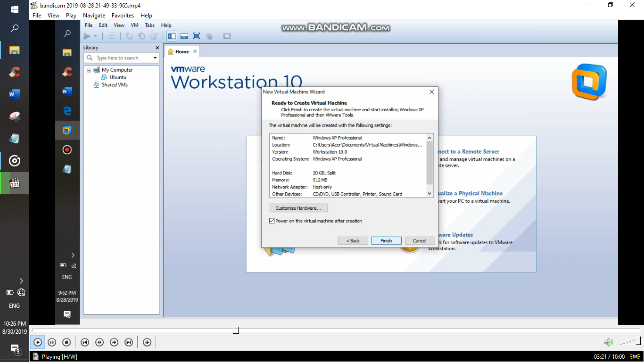Skip to next file in the player
Image resolution: width=644 pixels, height=362 pixels.
129,342
